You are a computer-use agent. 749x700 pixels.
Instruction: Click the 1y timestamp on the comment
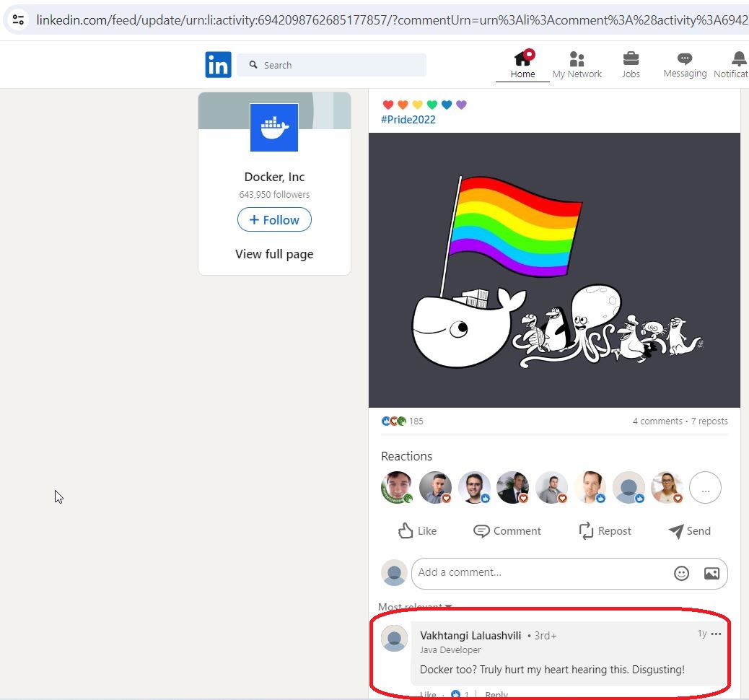coord(702,634)
